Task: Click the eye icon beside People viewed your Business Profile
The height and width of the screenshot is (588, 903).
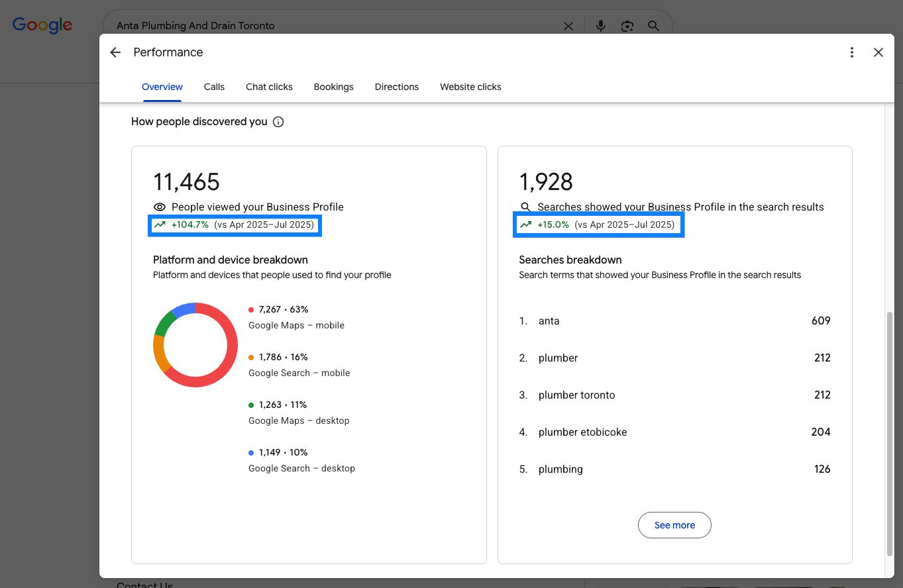Action: pos(160,207)
